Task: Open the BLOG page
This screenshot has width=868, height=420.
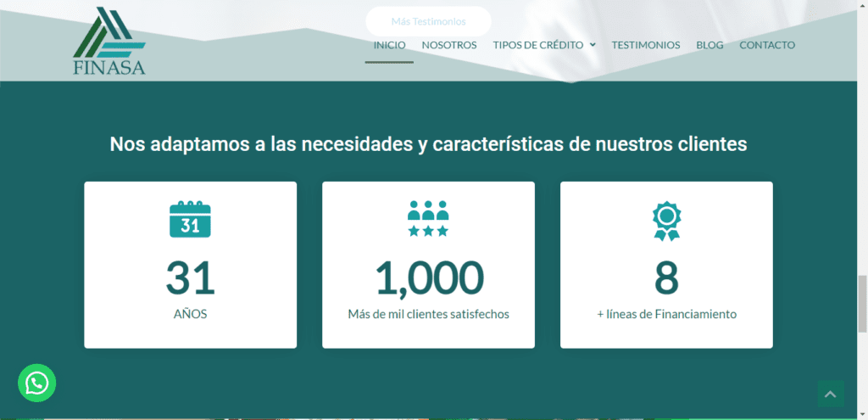Action: click(709, 46)
